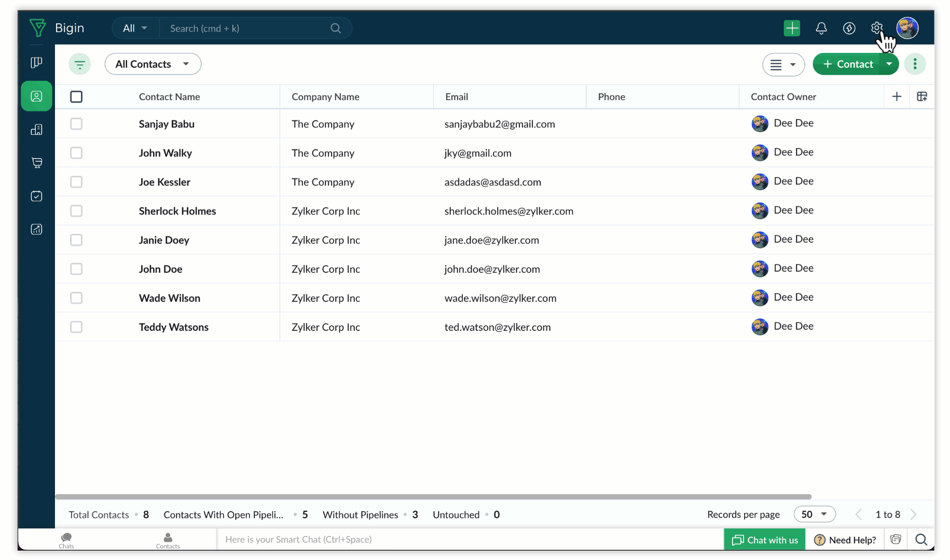Check the Sherlock Holmes row checkbox
Screen dimensions: 950x560
(76, 211)
